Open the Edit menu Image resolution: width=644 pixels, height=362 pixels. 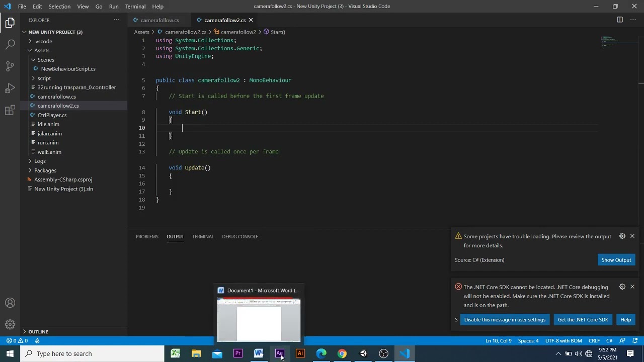(x=38, y=6)
